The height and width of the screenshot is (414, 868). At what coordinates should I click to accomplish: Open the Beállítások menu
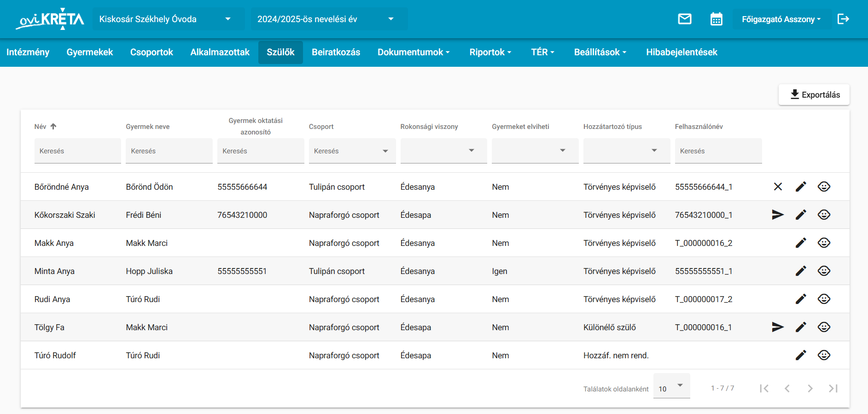[x=600, y=52]
